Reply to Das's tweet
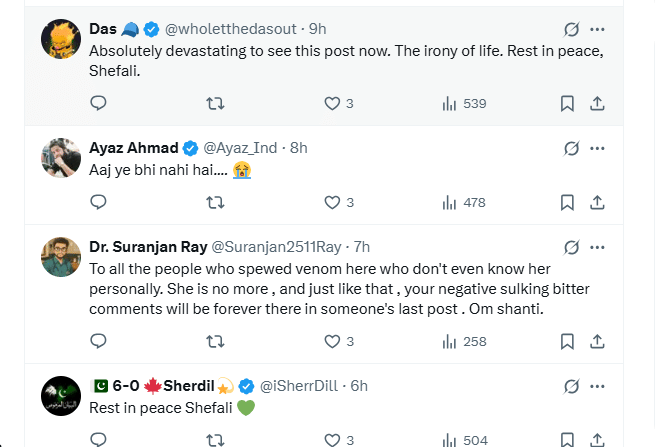655x447 pixels. click(x=98, y=103)
